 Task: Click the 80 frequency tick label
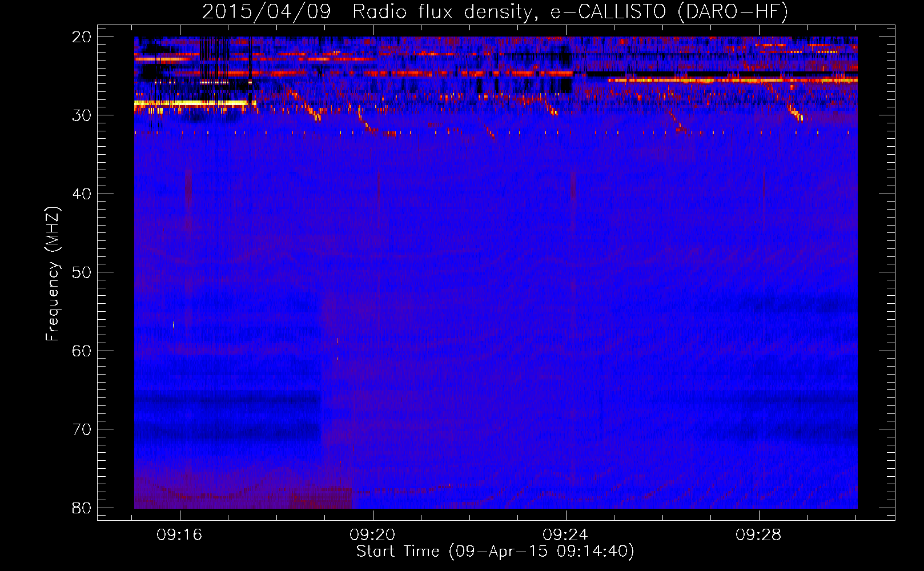tap(82, 508)
